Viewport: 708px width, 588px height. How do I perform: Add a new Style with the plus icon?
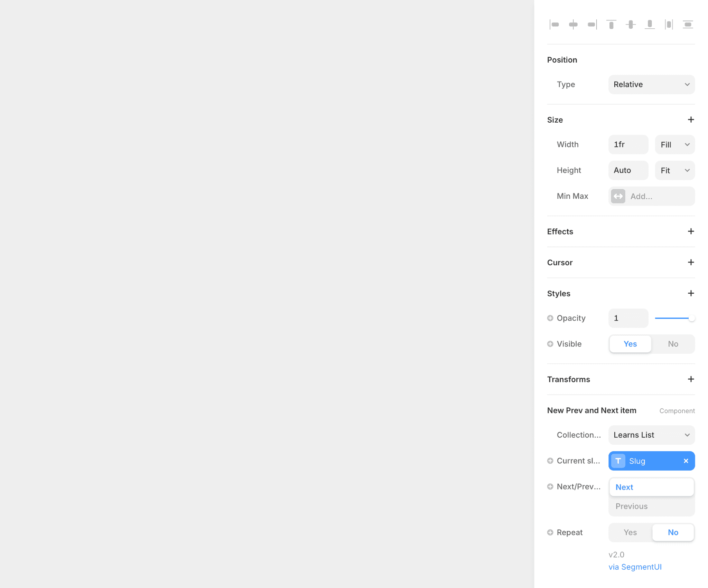(690, 293)
